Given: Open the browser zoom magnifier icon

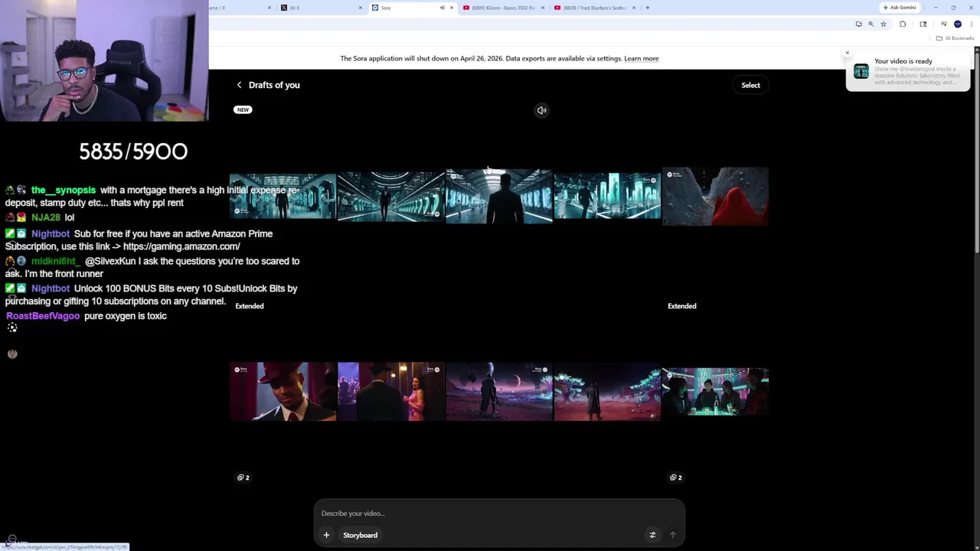Looking at the screenshot, I should (871, 24).
